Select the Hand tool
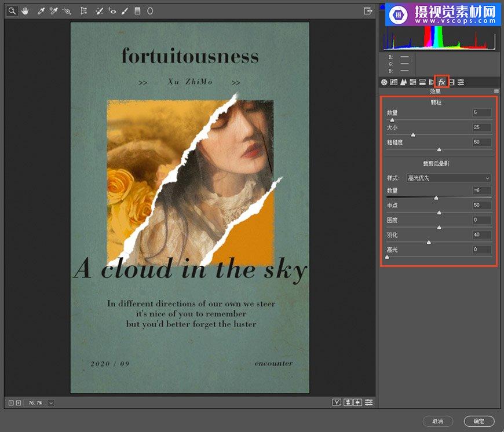The height and width of the screenshot is (432, 504). tap(25, 11)
